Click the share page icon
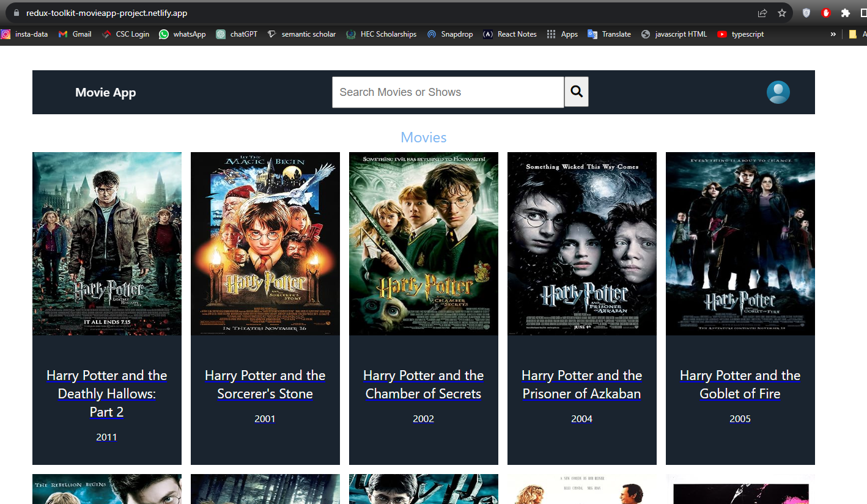This screenshot has height=504, width=867. 762,13
